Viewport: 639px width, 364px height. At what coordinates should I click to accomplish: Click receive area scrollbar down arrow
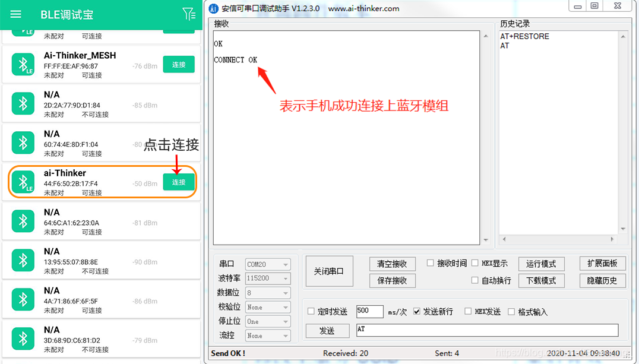point(486,240)
